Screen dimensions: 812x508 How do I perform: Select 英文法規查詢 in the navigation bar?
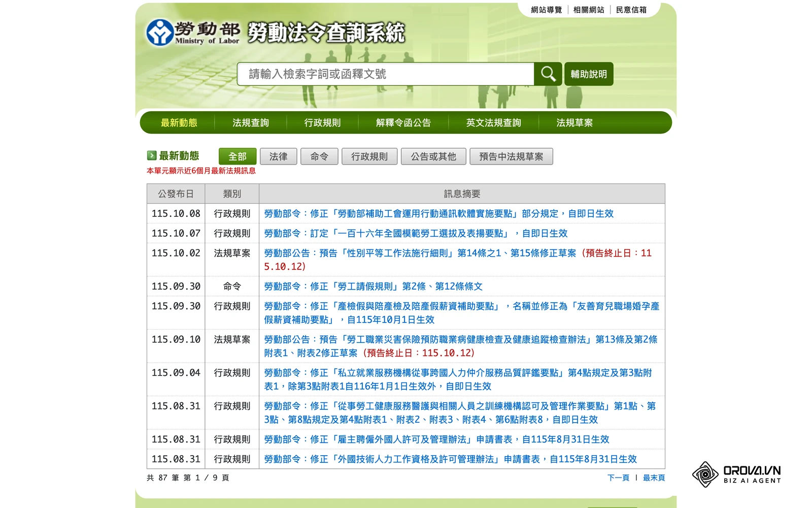(x=494, y=123)
